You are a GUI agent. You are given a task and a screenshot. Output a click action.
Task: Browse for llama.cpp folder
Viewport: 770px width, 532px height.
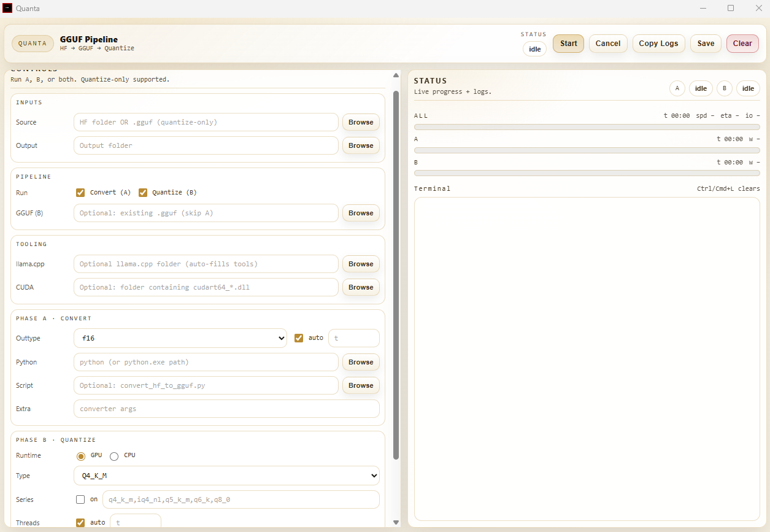(x=361, y=264)
